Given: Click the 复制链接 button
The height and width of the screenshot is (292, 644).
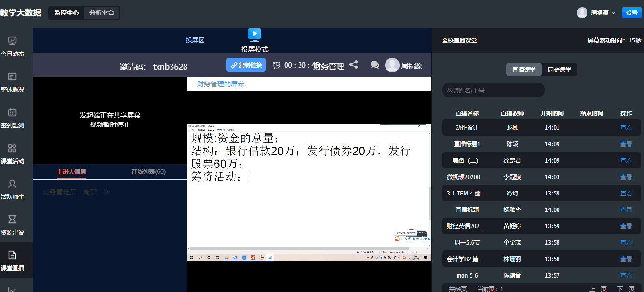Looking at the screenshot, I should 246,65.
